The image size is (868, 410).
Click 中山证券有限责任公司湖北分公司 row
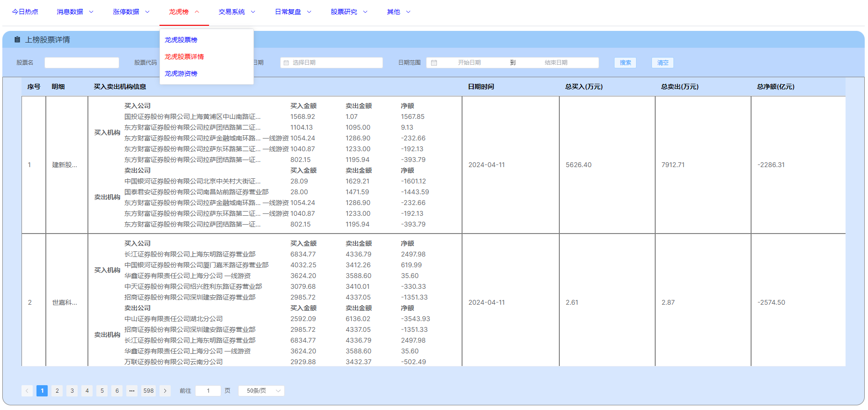pos(174,319)
